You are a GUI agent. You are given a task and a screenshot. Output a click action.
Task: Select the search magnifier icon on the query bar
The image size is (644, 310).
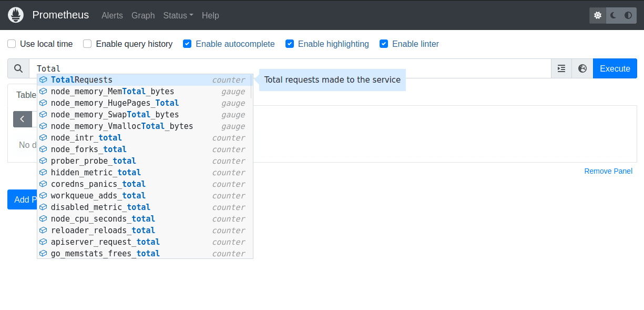coord(18,68)
